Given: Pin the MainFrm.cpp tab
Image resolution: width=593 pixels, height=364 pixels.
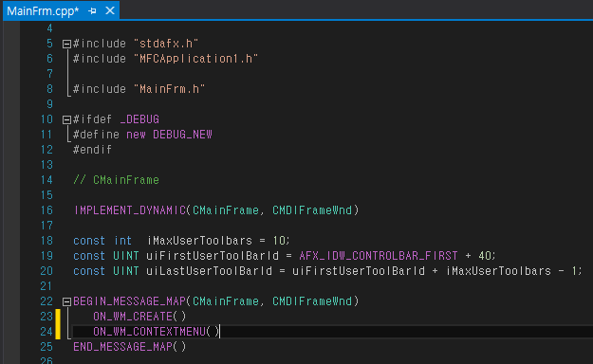Looking at the screenshot, I should point(92,11).
